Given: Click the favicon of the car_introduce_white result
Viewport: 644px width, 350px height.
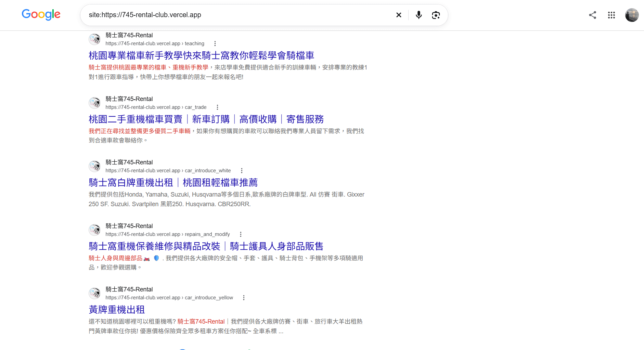Looking at the screenshot, I should [x=95, y=166].
